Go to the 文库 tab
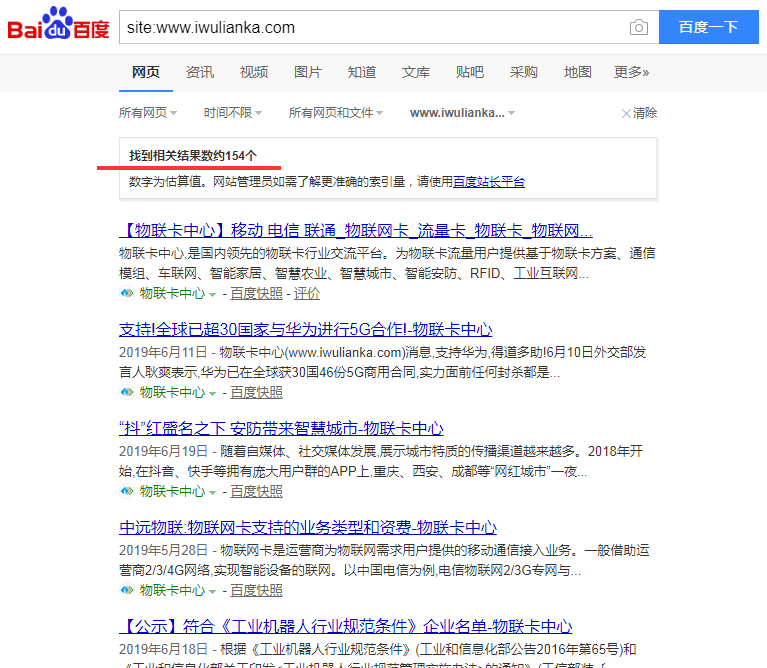This screenshot has height=668, width=767. point(415,72)
